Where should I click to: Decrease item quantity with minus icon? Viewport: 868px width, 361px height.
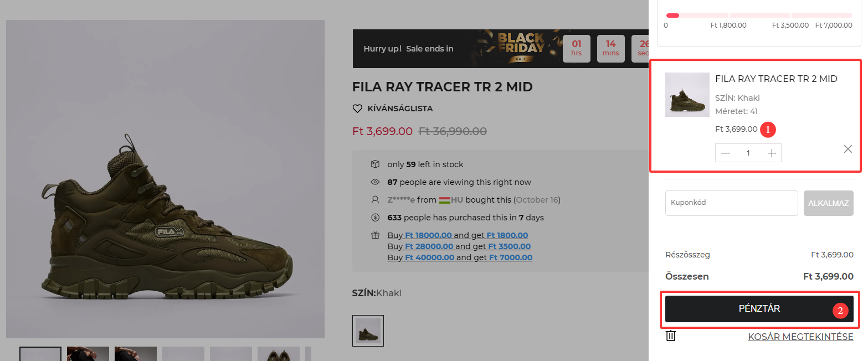point(725,153)
